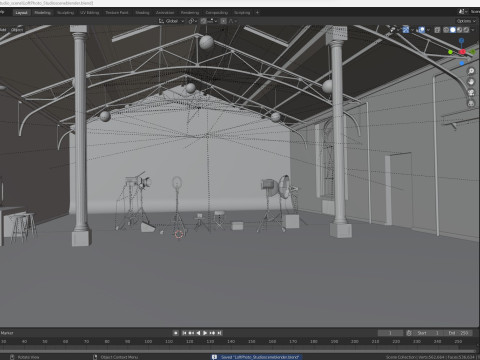Toggle auto keying record button
The image size is (480, 360).
click(x=176, y=333)
